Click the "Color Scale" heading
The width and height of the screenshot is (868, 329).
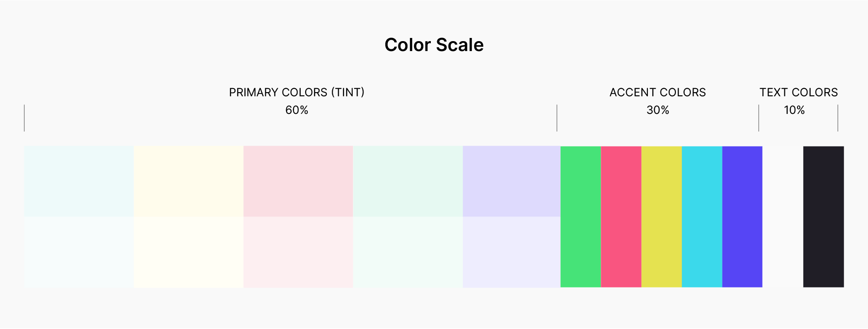click(434, 45)
